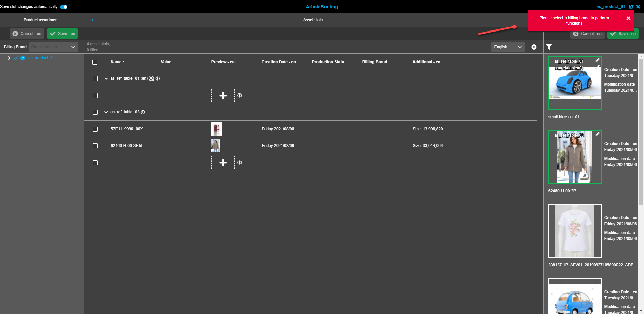Click the filter funnel icon above the asset panel

click(x=549, y=47)
